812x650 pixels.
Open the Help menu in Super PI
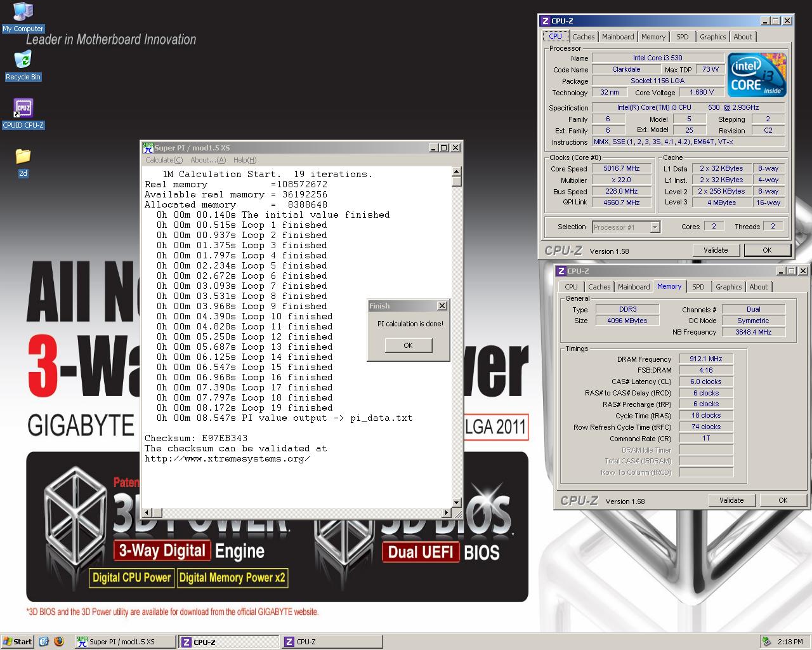pyautogui.click(x=245, y=160)
